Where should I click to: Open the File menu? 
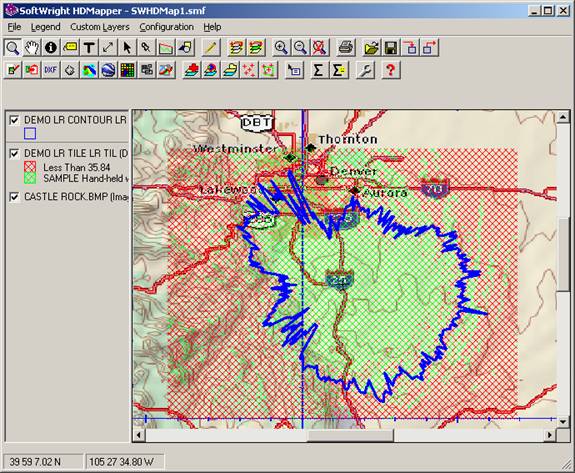click(14, 27)
